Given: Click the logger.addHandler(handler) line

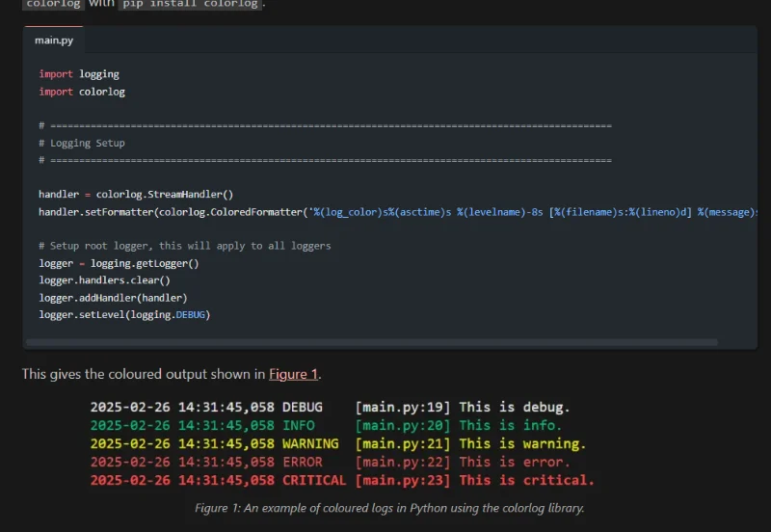Looking at the screenshot, I should coord(113,298).
